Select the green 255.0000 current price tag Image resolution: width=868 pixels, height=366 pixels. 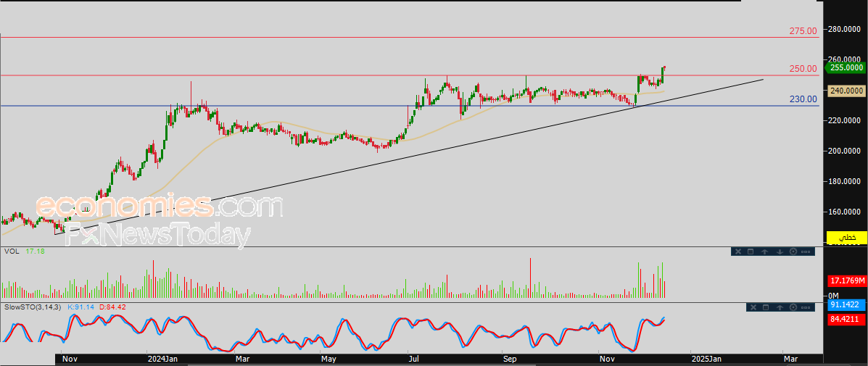coord(846,68)
